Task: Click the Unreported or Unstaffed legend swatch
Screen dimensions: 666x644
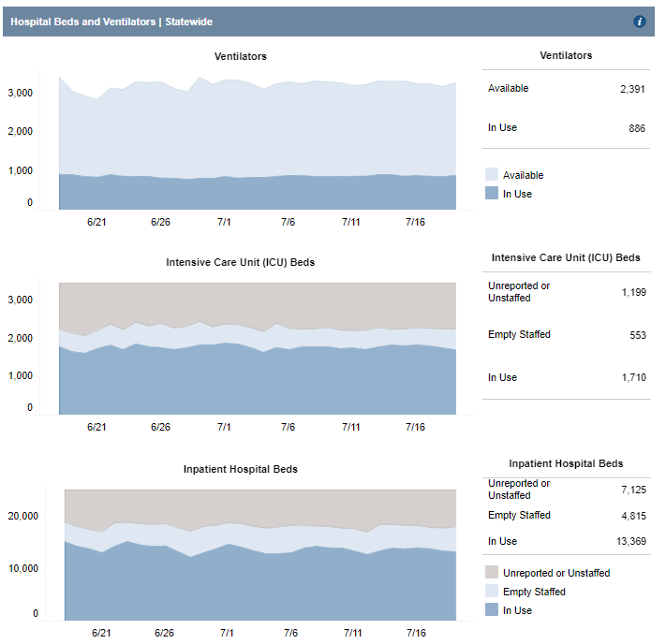Action: (492, 573)
